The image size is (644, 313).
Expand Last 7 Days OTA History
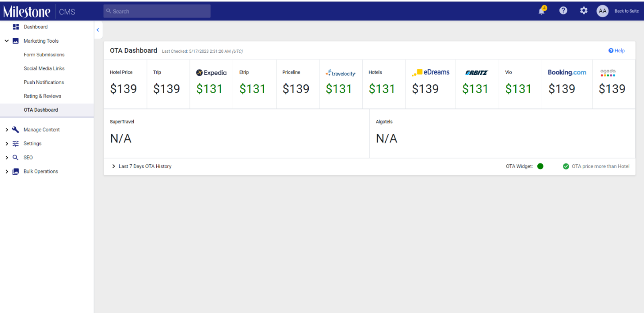click(x=142, y=166)
